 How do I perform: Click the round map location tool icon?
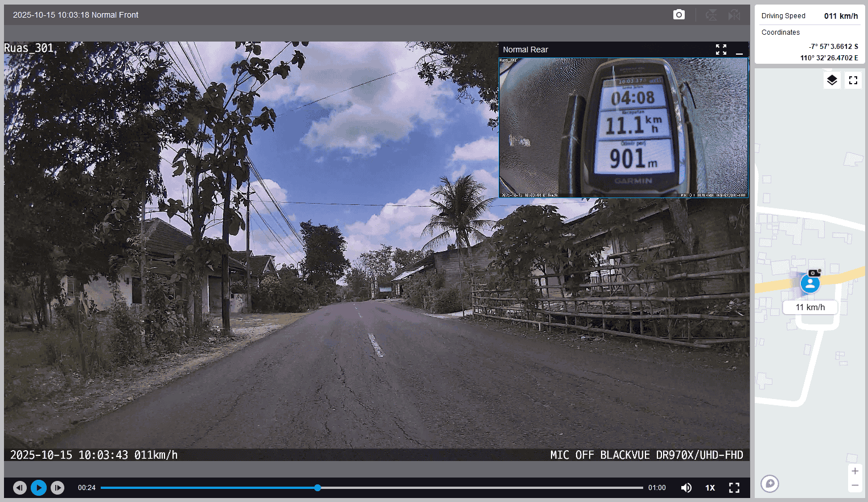(x=770, y=484)
